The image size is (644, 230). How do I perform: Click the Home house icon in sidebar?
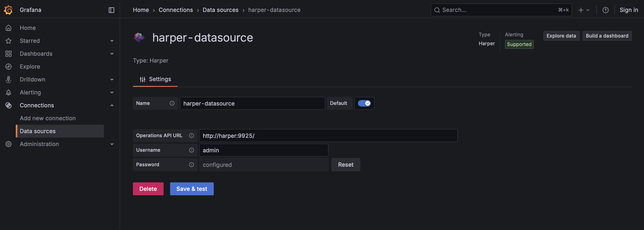coord(8,28)
